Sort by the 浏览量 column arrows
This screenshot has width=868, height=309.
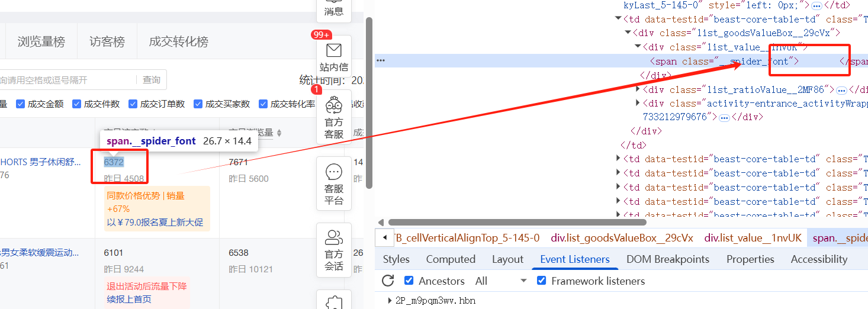(x=279, y=133)
